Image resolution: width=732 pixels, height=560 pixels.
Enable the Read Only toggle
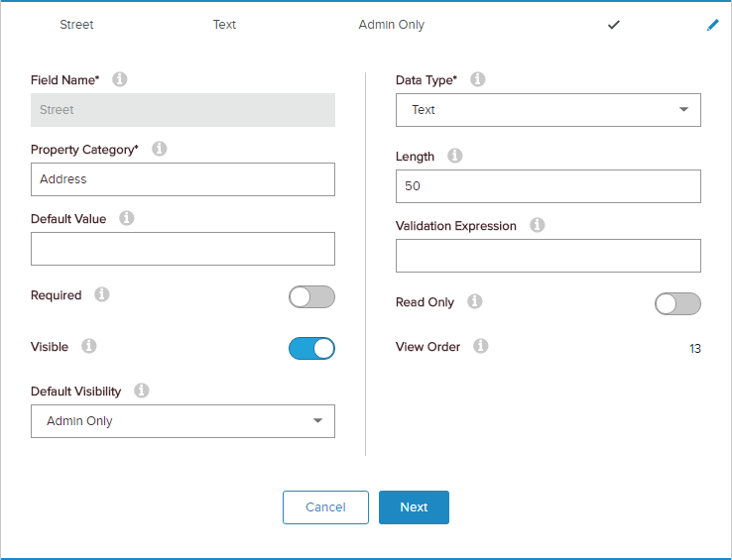pyautogui.click(x=677, y=304)
